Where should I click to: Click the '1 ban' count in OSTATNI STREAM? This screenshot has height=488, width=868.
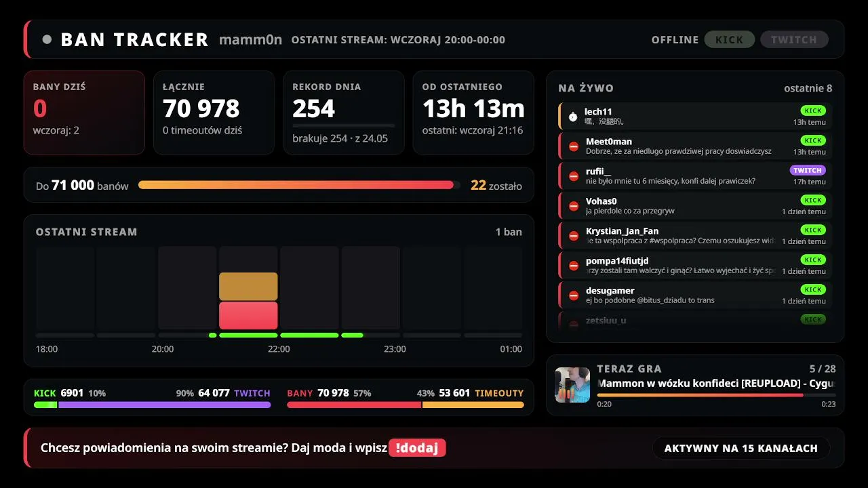(509, 232)
